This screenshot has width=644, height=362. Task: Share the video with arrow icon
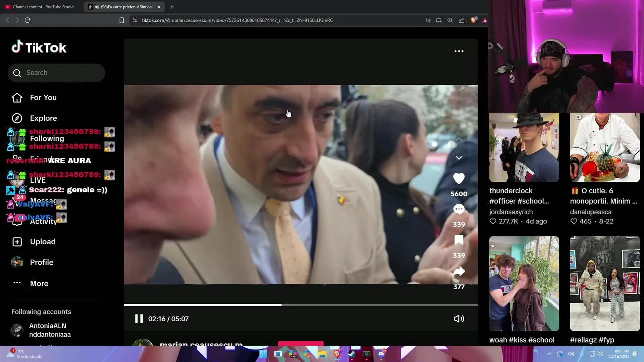click(x=459, y=271)
